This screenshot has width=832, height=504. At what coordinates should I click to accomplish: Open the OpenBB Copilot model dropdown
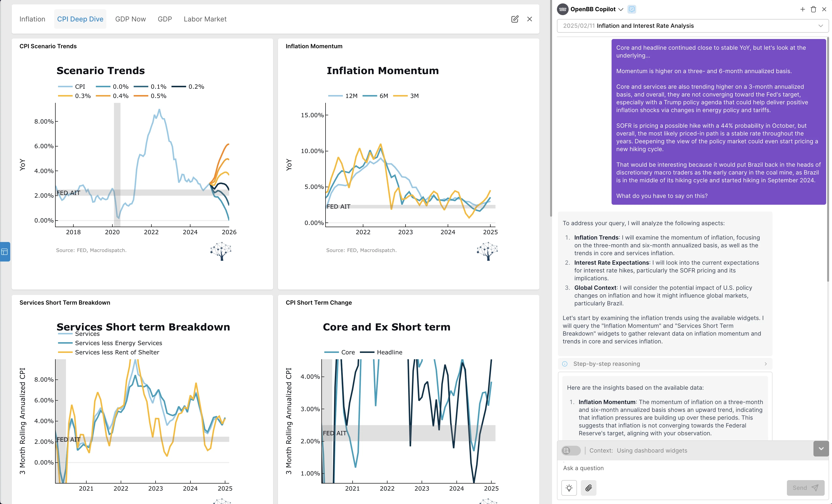[x=621, y=10]
